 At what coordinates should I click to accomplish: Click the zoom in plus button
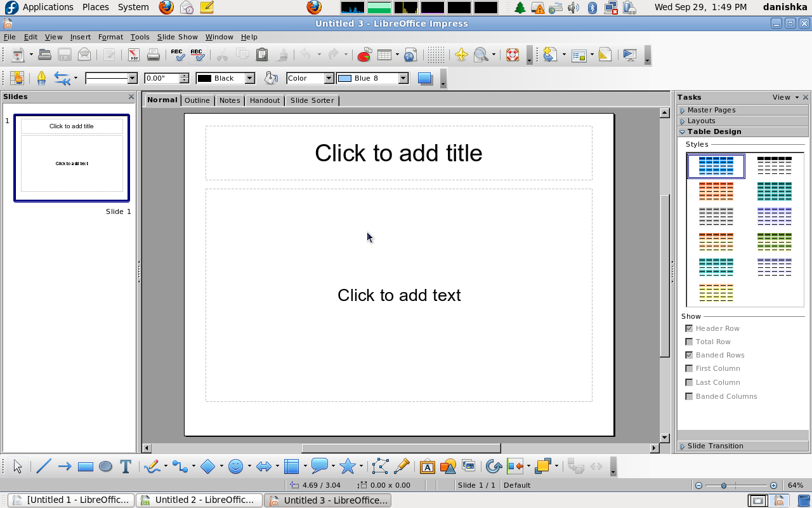773,485
